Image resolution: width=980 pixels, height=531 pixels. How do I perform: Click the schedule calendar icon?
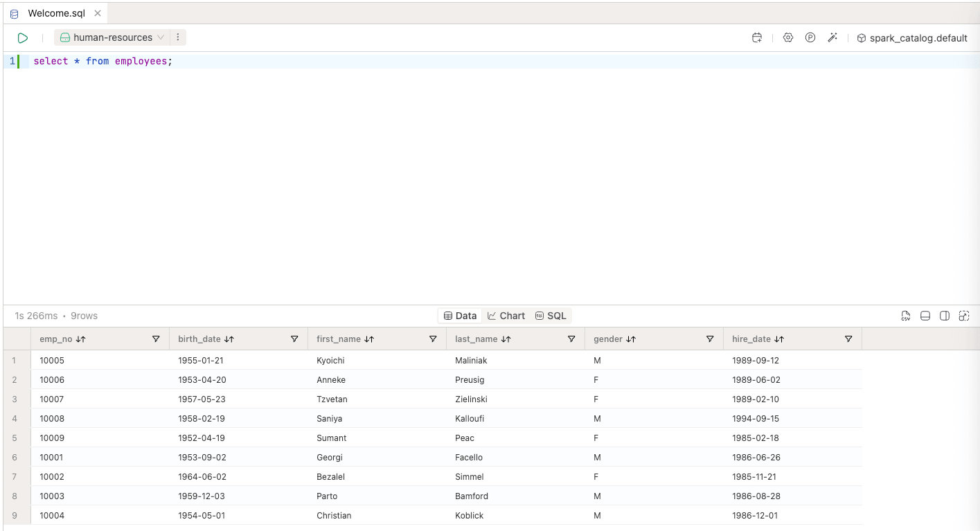tap(757, 38)
